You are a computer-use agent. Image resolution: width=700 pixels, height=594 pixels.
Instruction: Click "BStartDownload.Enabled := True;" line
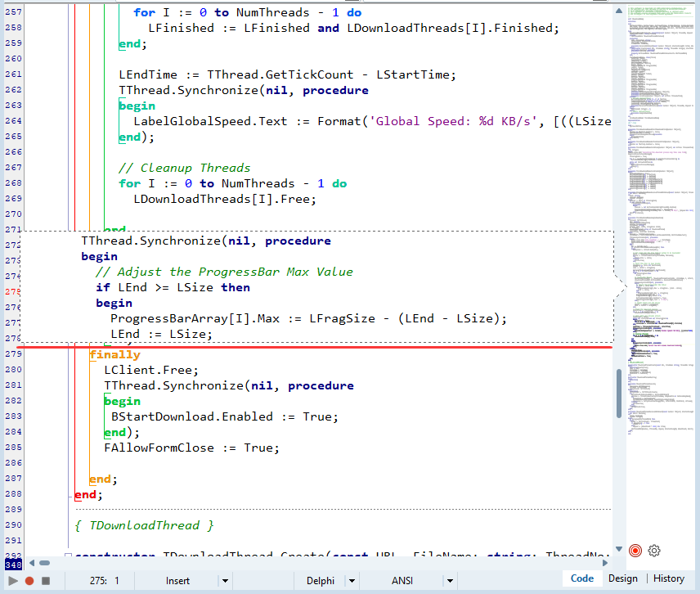[225, 416]
